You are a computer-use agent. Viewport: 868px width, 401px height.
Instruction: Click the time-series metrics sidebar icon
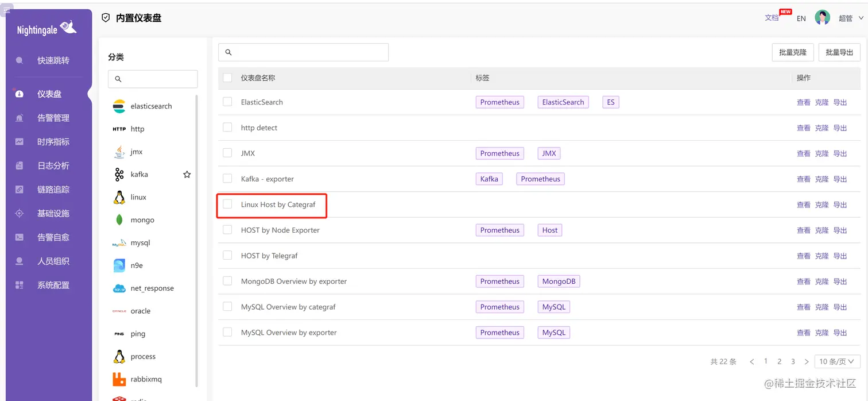point(20,142)
